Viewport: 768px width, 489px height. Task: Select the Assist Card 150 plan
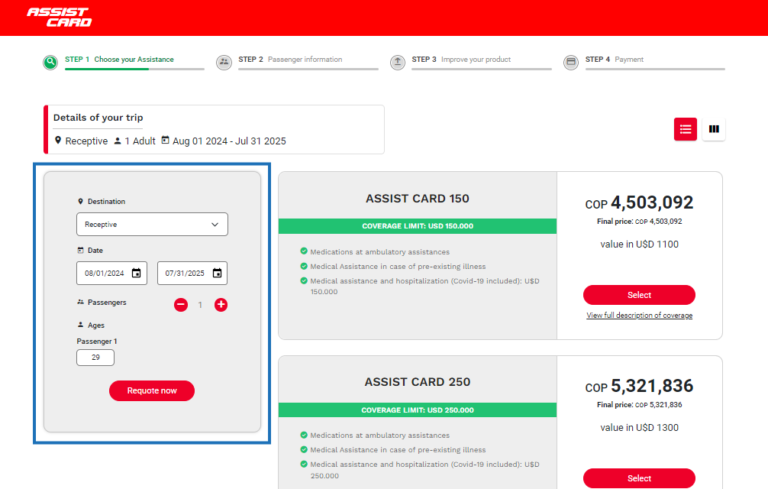pos(639,295)
